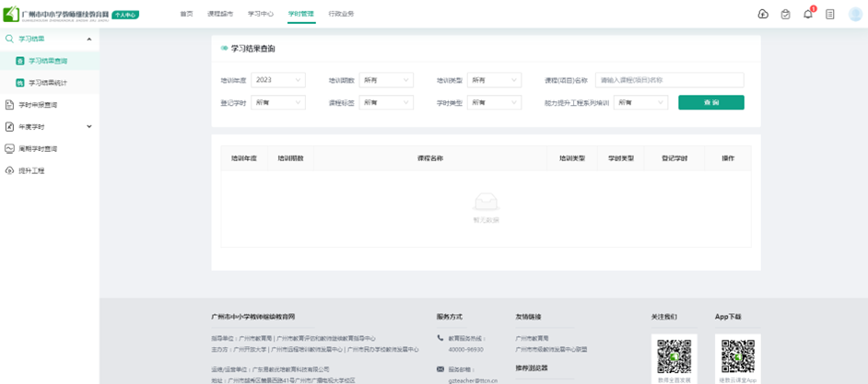This screenshot has height=384, width=868.
Task: Click the 暂无数据 empty table message
Action: (x=486, y=220)
